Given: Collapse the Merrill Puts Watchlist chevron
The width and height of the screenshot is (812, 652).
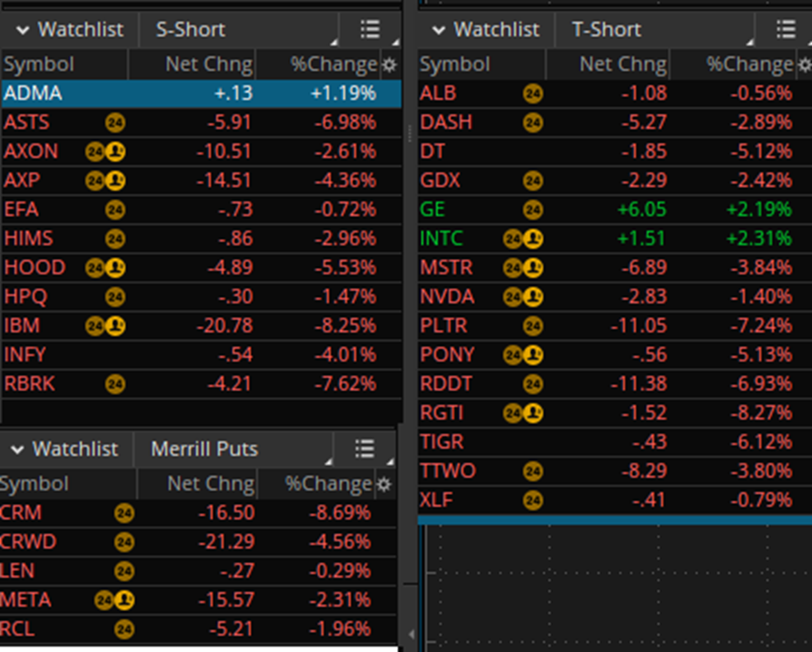Looking at the screenshot, I should click(17, 449).
